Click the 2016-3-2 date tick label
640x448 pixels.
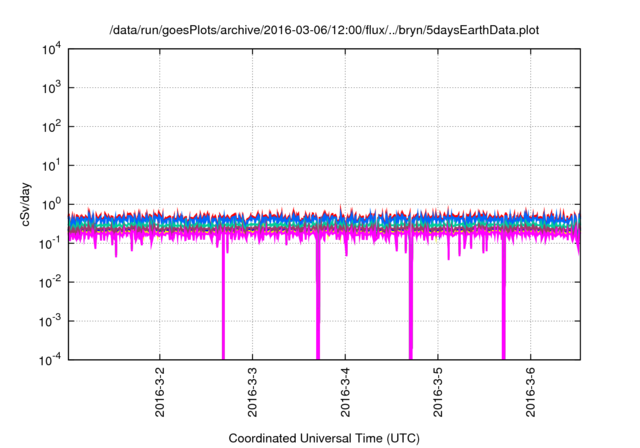tap(160, 392)
